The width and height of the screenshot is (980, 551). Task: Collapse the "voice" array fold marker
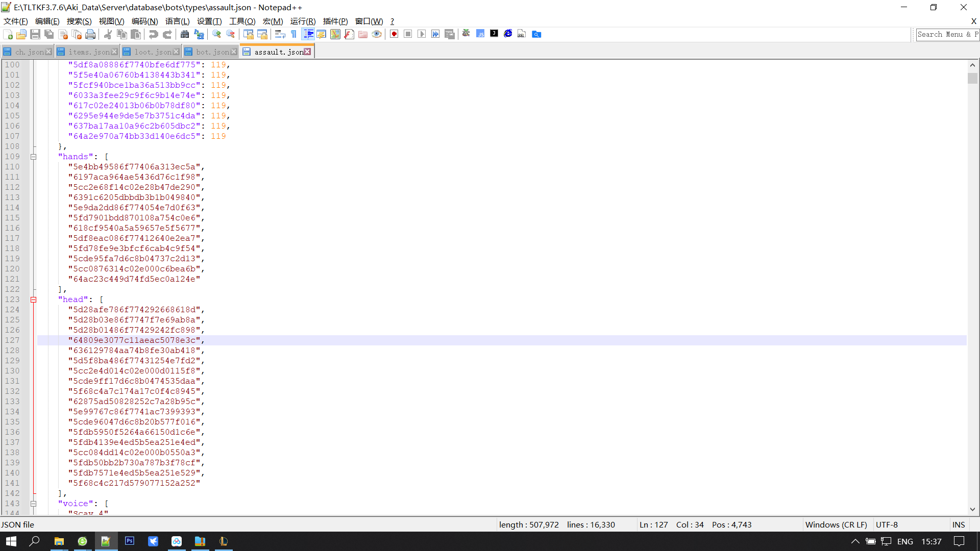click(34, 504)
